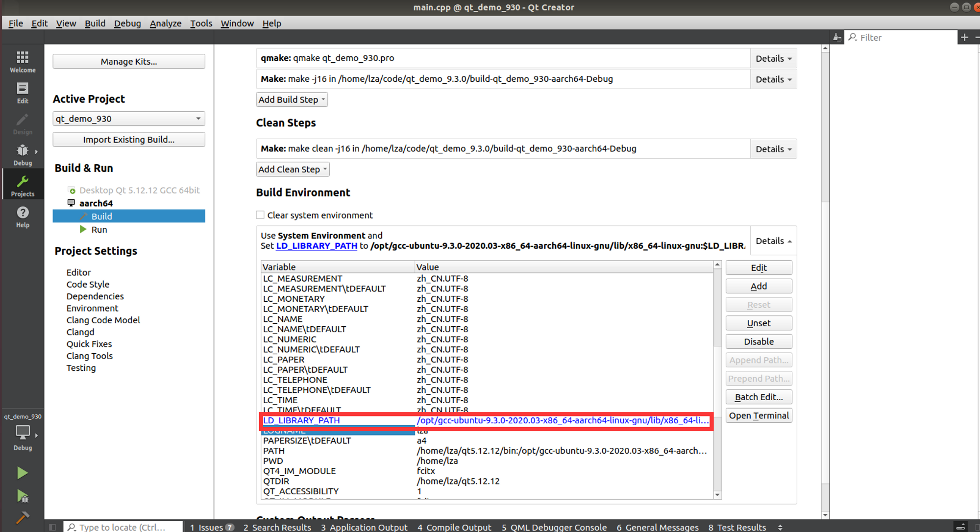The height and width of the screenshot is (532, 980).
Task: Toggle left sidebar visibility button
Action: [52, 527]
